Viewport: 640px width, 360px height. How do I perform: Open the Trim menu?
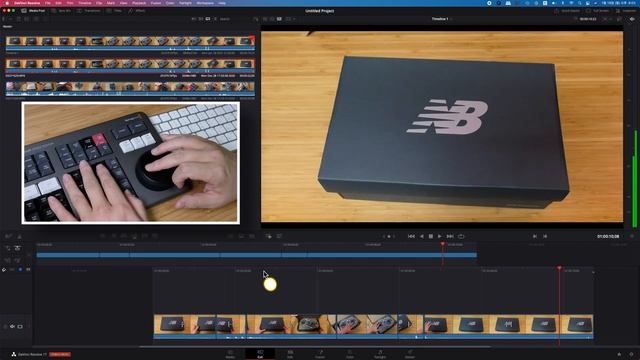point(70,3)
